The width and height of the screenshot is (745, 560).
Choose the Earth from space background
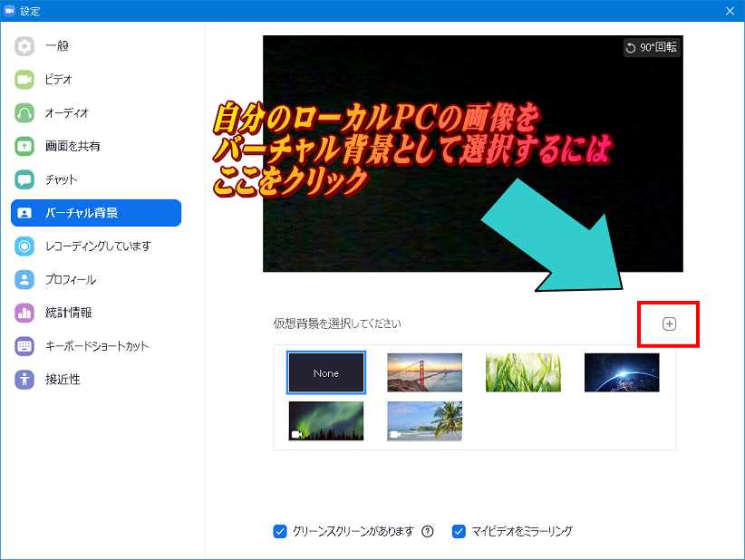click(x=622, y=372)
